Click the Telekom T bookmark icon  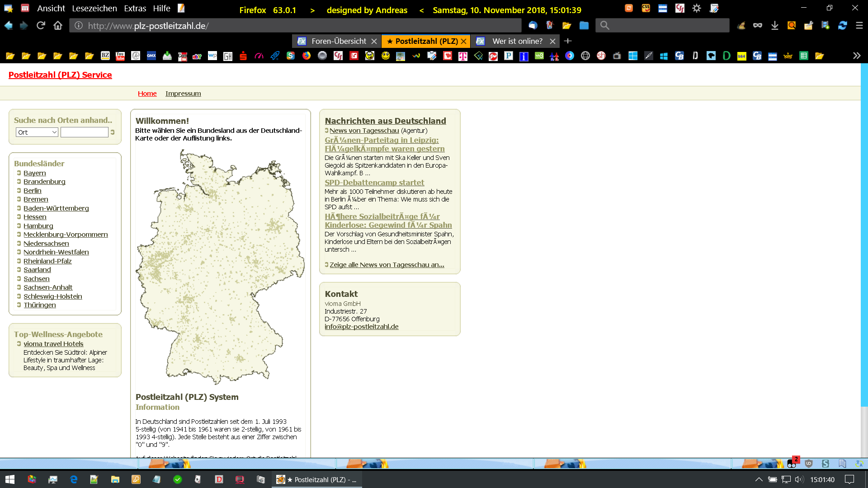[x=463, y=56]
